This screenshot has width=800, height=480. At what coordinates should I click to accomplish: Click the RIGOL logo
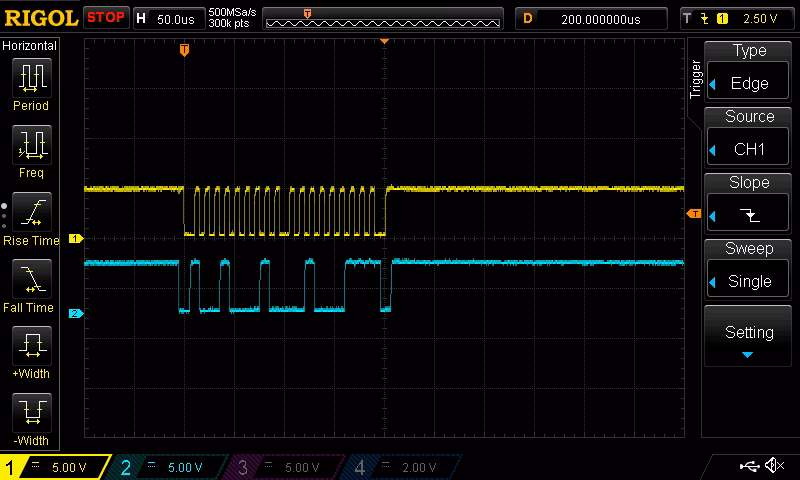click(40, 18)
